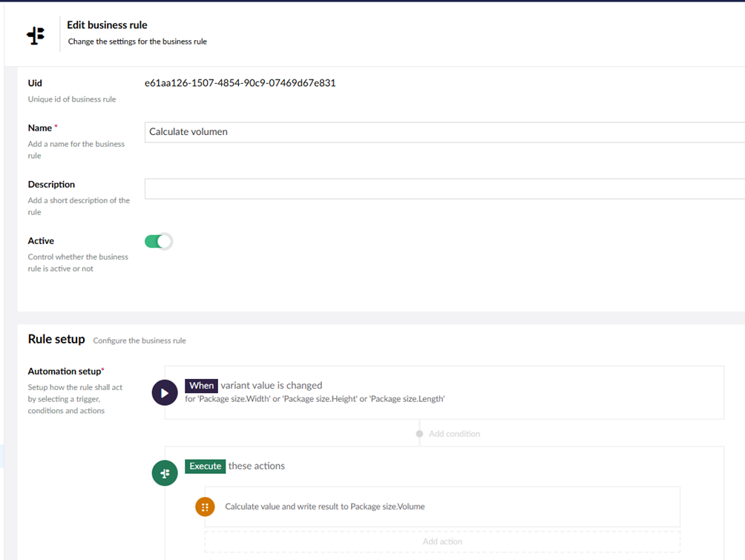Click the business rule signpost icon
The image size is (745, 560).
click(36, 35)
